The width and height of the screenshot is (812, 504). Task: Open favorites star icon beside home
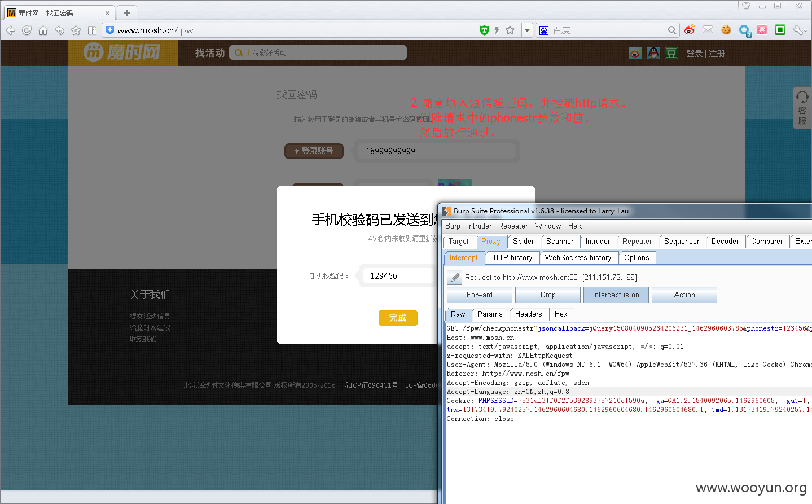coord(76,30)
